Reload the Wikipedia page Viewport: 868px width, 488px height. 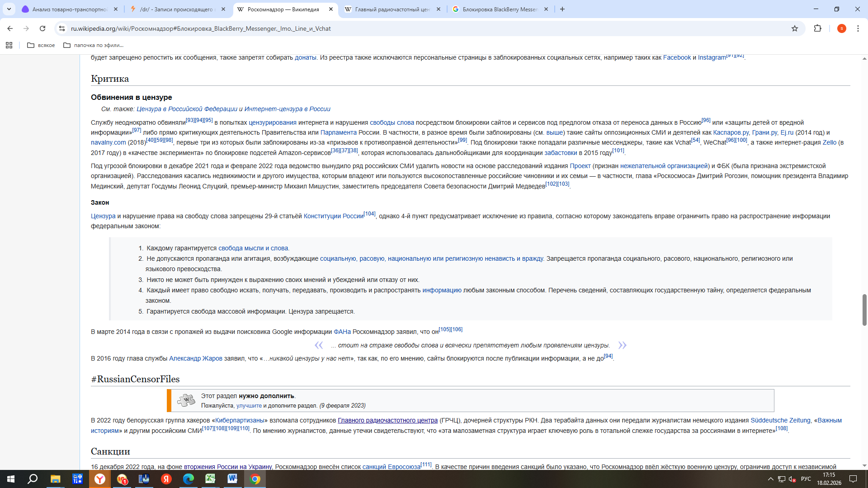tap(42, 28)
